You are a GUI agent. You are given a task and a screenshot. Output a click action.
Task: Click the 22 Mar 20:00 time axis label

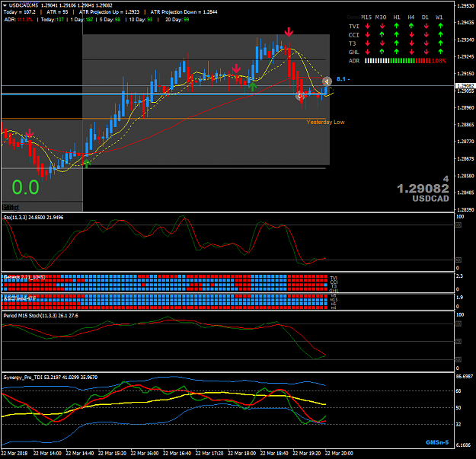(339, 453)
